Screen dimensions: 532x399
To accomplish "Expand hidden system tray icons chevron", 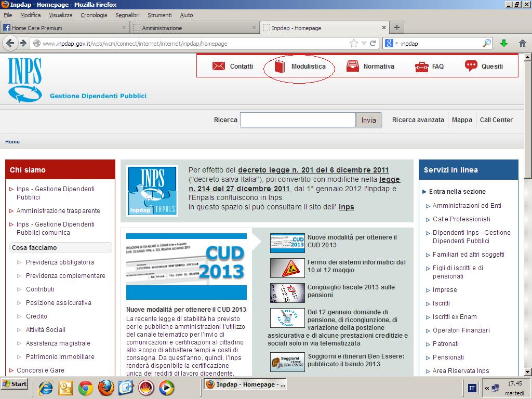I will 487,388.
